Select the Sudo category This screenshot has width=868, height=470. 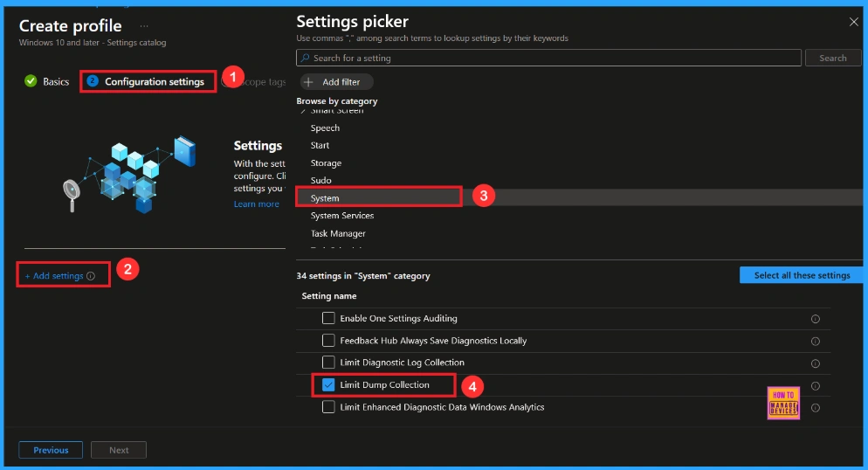(321, 181)
